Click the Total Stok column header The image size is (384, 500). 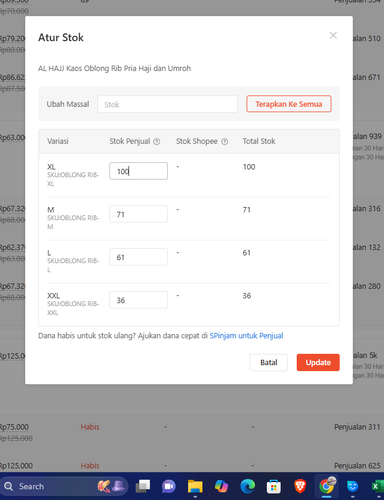pos(259,141)
